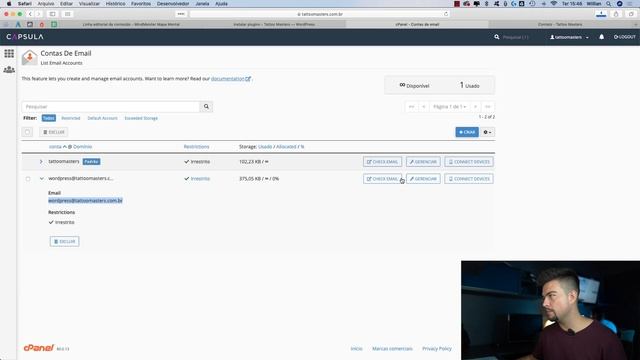This screenshot has height=360, width=640.
Task: Click the Bluetooth menu bar icon
Action: (x=487, y=4)
